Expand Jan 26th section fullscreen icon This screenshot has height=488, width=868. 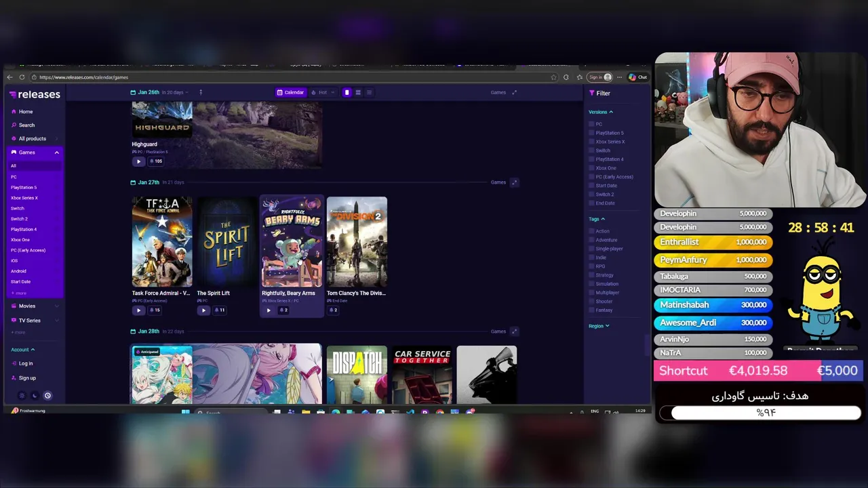(514, 92)
